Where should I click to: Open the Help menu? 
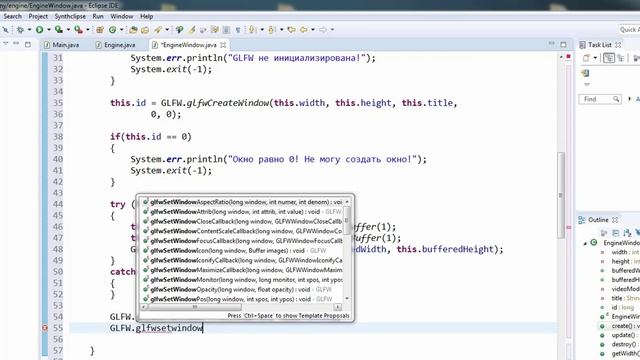pos(146,16)
